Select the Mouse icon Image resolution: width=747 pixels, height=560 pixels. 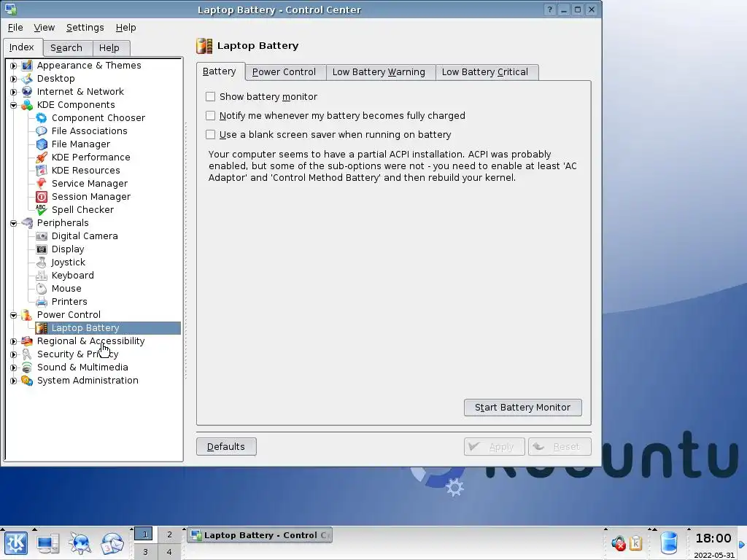point(42,289)
